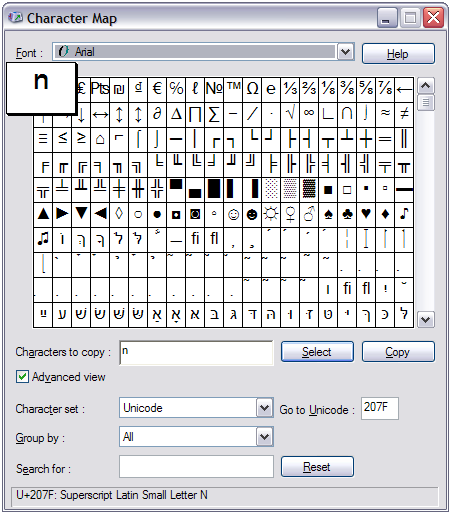Click the Copy button
Screen dimensions: 451x513
(x=398, y=352)
